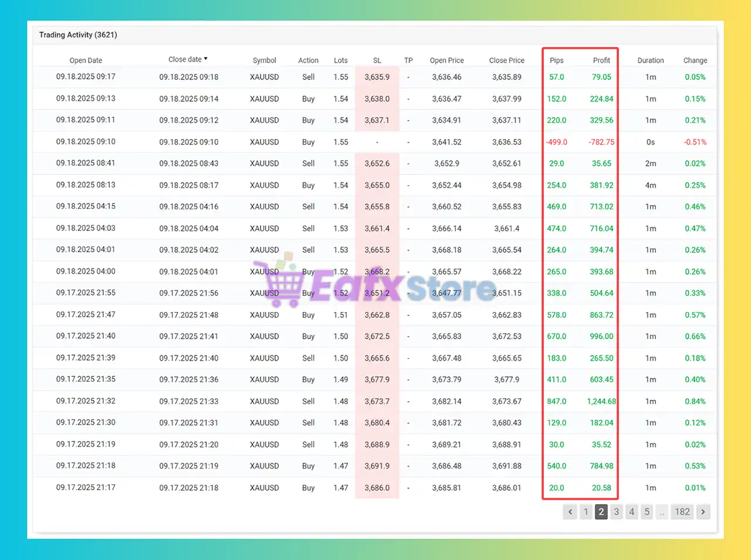Image resolution: width=751 pixels, height=560 pixels.
Task: Switch to page 5
Action: coord(647,512)
